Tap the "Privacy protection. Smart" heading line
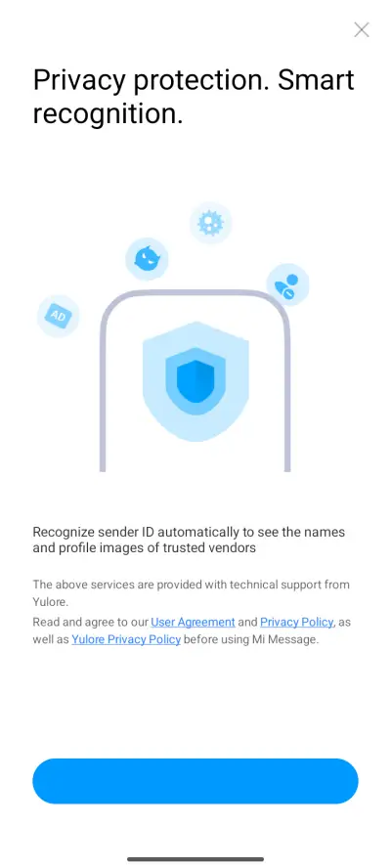Viewport: 391px width, 868px height. 194,81
